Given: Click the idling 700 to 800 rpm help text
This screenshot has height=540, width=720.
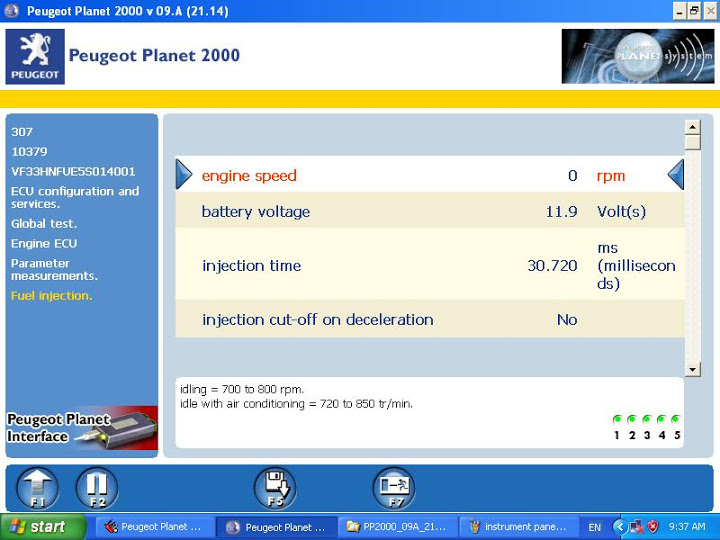Looking at the screenshot, I should pyautogui.click(x=242, y=389).
